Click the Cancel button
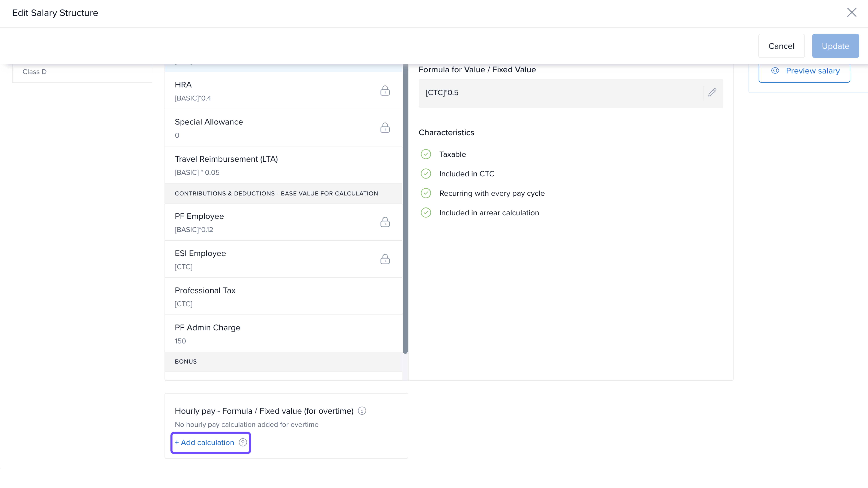The width and height of the screenshot is (868, 488). click(x=781, y=46)
